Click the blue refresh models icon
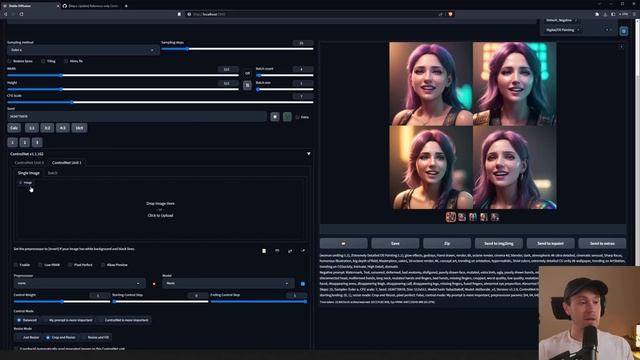This screenshot has height=360, width=640. click(302, 284)
